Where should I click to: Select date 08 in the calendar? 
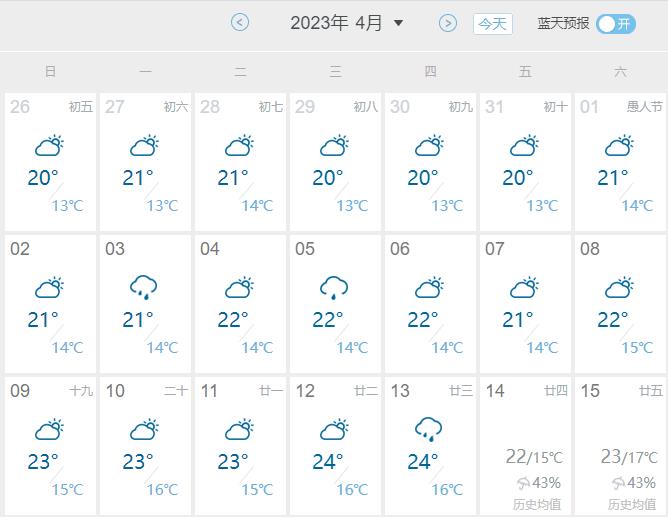coord(620,304)
